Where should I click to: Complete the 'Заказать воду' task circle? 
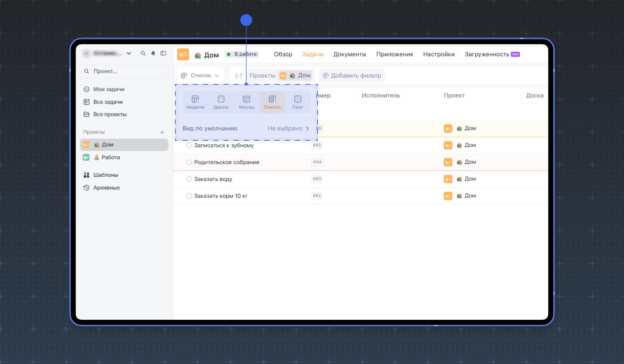click(189, 179)
